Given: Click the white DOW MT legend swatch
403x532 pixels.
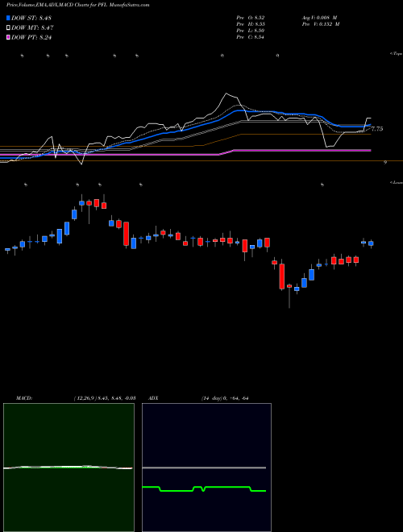Looking at the screenshot, I should [8, 28].
